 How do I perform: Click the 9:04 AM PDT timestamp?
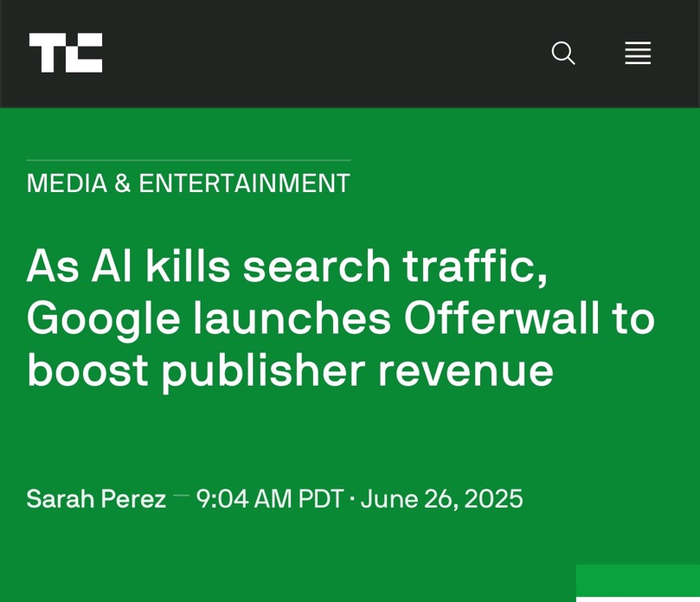point(269,498)
